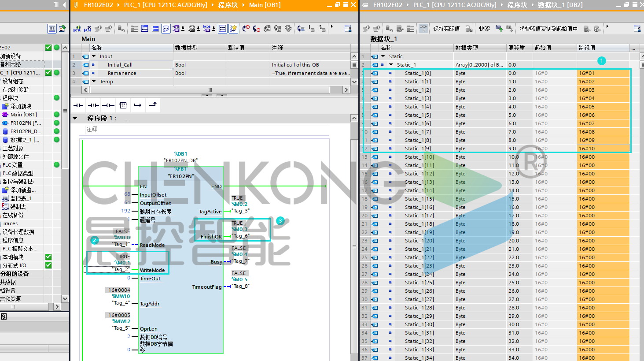
Task: Collapse the Static_1 array node
Action: pyautogui.click(x=391, y=65)
